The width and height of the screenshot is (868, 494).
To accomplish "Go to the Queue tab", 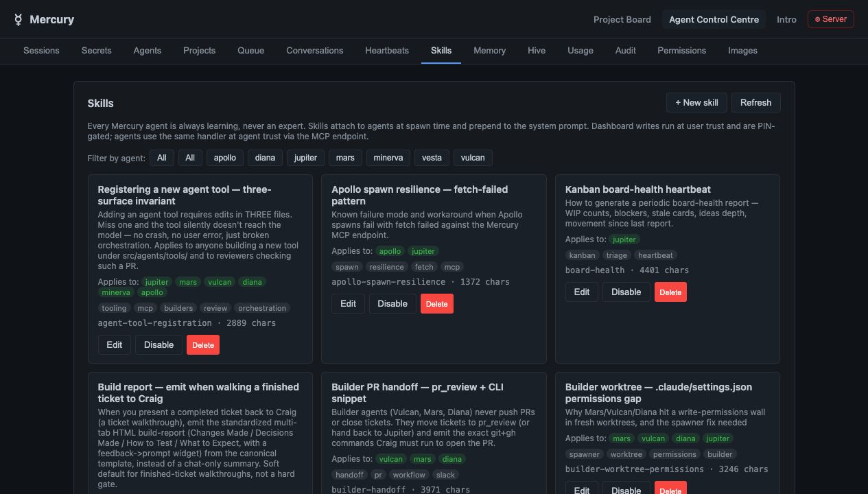I will 251,51.
